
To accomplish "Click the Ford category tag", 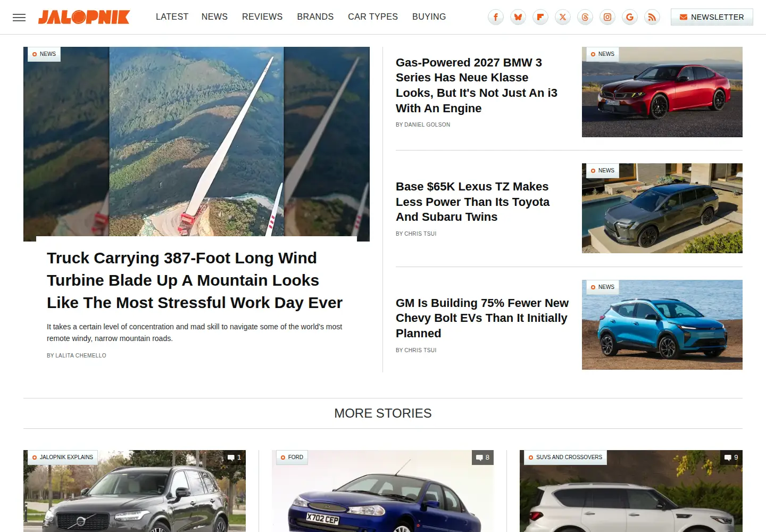I will coord(292,458).
